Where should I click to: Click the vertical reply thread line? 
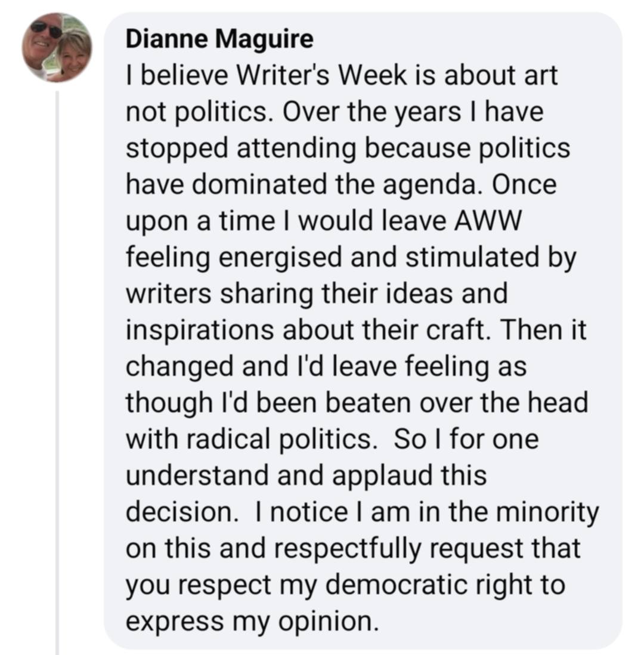(x=57, y=373)
